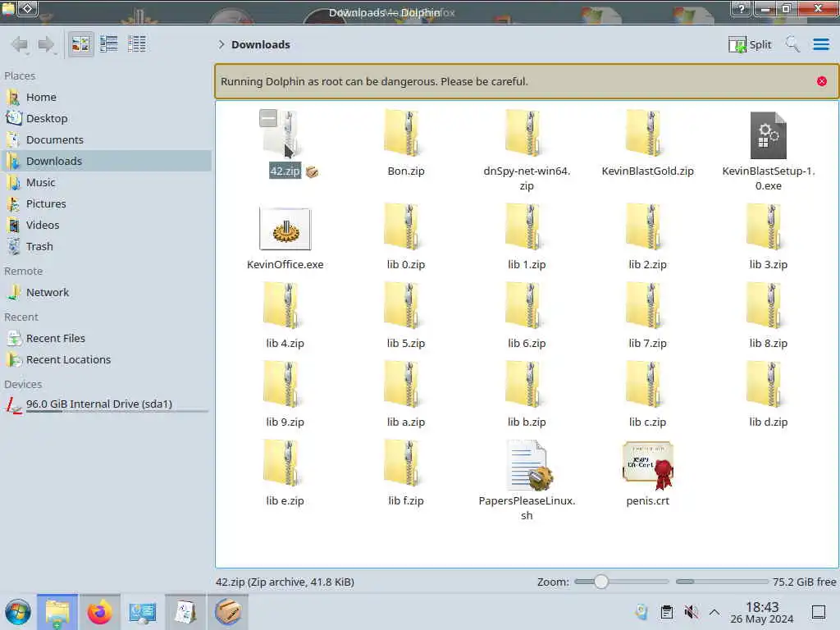Open the package archive taskbar app
This screenshot has height=630, width=840.
228,612
